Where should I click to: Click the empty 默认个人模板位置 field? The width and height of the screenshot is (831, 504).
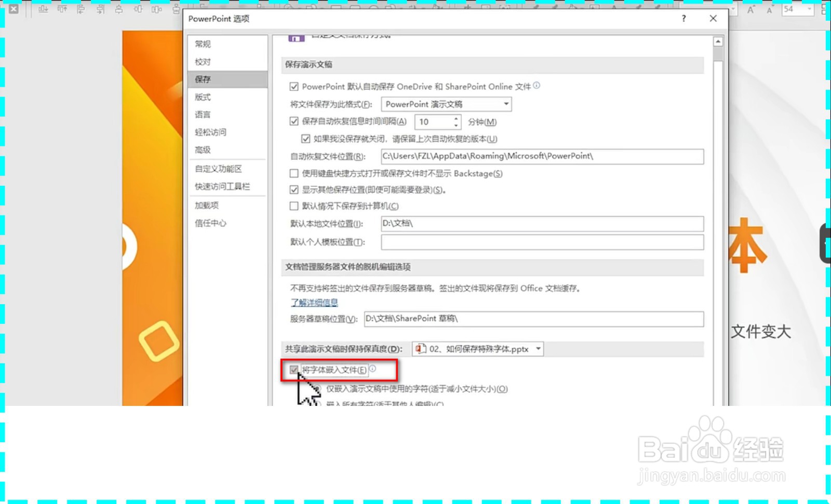[x=542, y=242]
